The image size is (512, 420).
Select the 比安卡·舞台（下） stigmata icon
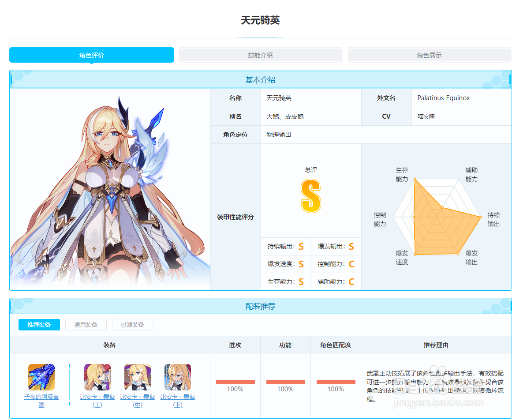point(177,377)
